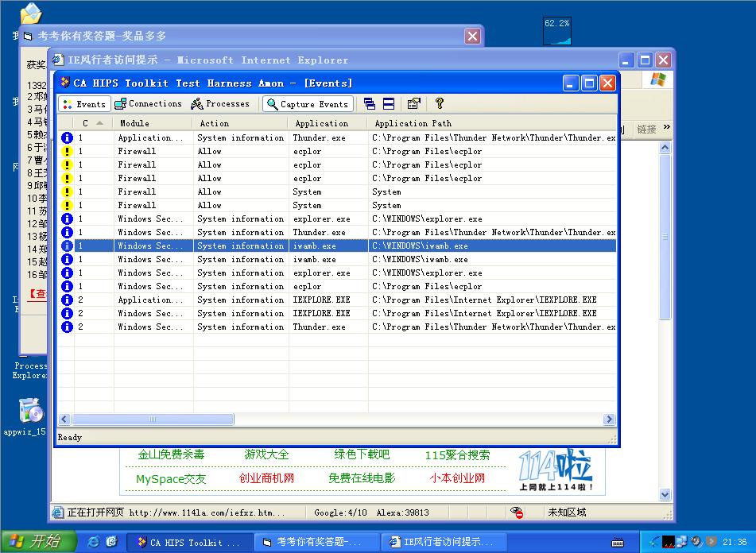This screenshot has height=553, width=756.
Task: Click right arrow of horizontal scrollbar
Action: [610, 419]
